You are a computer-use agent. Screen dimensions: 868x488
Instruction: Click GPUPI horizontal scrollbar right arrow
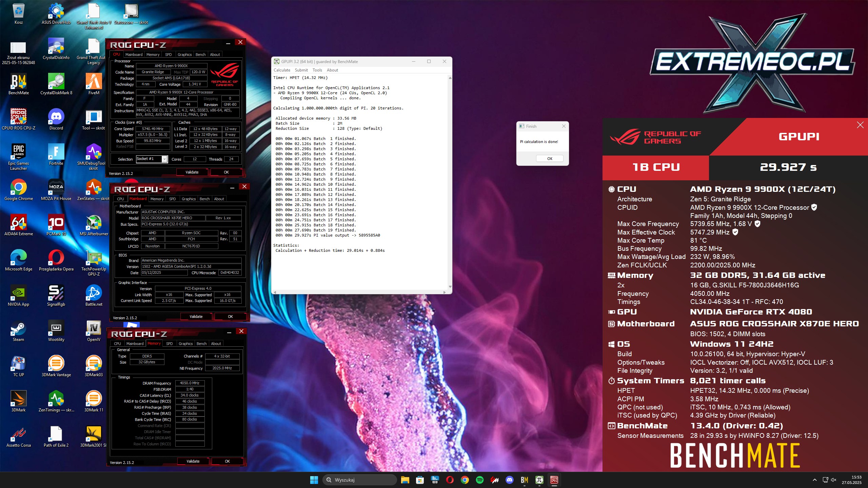point(444,292)
